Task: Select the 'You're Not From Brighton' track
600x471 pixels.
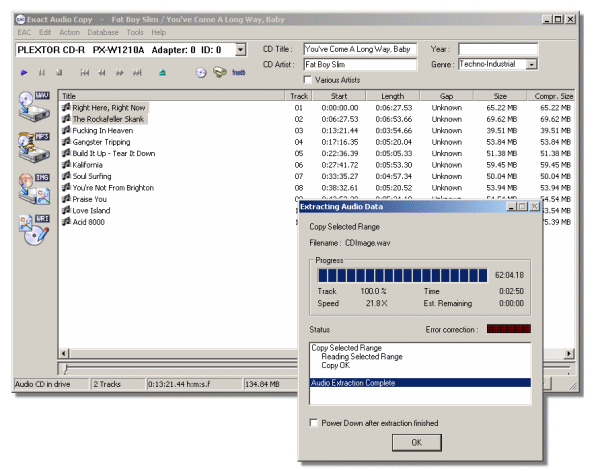Action: pos(113,187)
